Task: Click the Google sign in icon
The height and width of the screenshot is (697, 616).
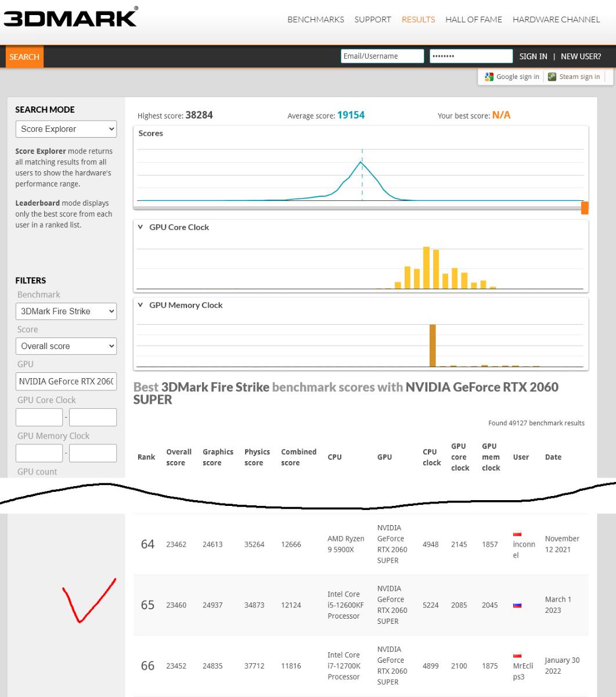Action: click(x=489, y=77)
